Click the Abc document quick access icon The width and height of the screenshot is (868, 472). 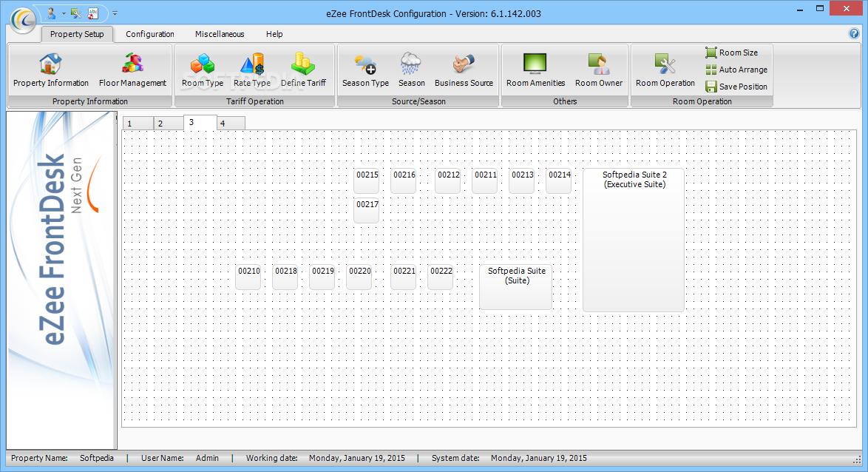[x=93, y=13]
